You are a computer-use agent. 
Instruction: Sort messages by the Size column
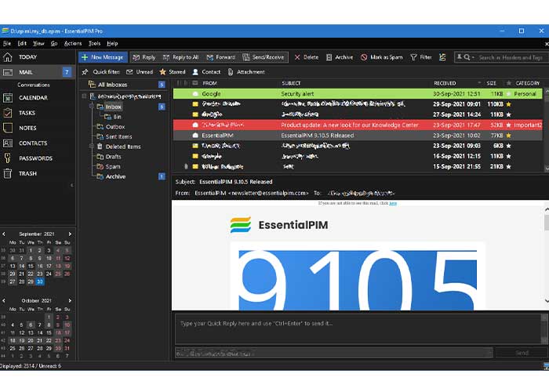click(x=491, y=83)
